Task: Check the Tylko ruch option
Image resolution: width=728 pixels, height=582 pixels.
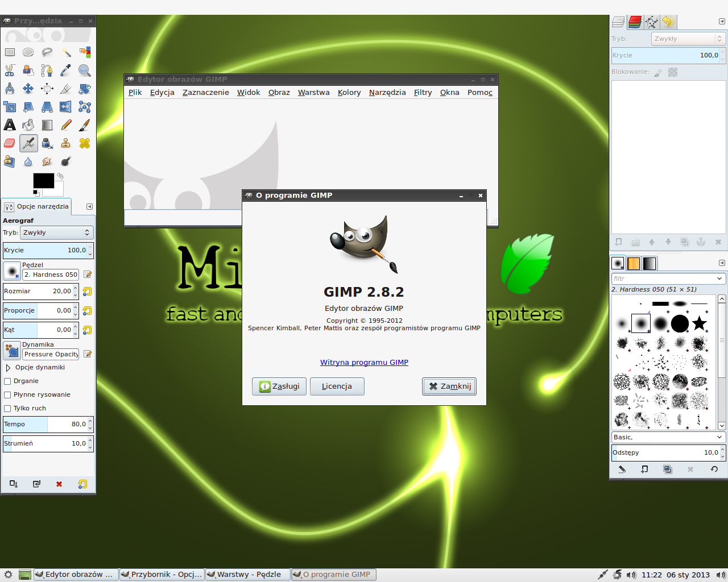Action: pos(7,409)
